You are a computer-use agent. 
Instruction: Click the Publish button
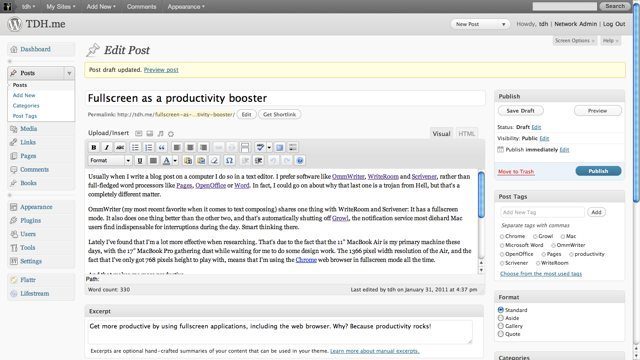pyautogui.click(x=598, y=171)
